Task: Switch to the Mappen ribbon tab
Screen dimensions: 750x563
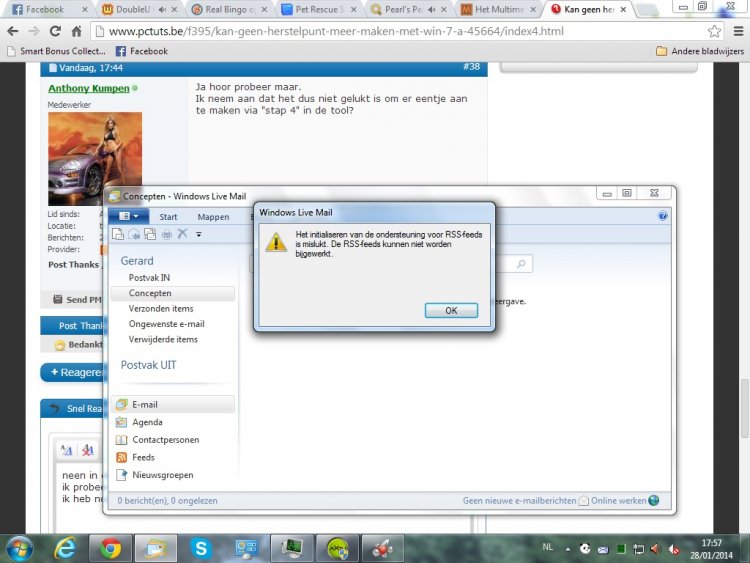Action: tap(213, 216)
